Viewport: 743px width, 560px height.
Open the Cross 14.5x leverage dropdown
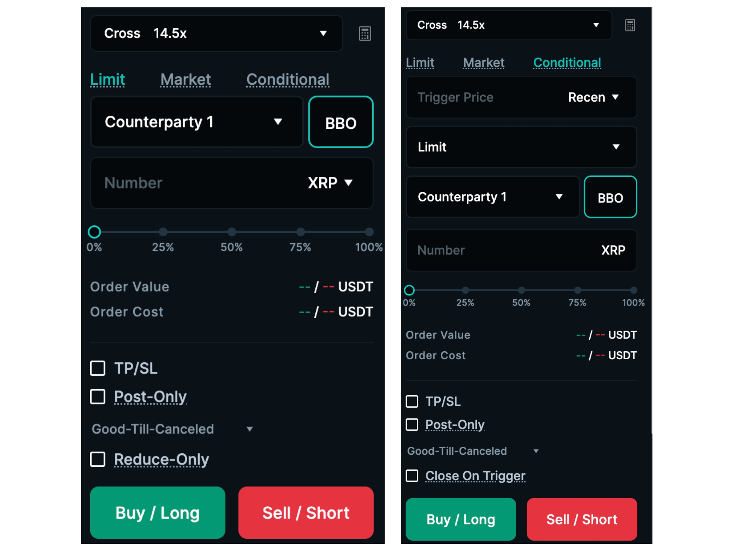click(216, 34)
